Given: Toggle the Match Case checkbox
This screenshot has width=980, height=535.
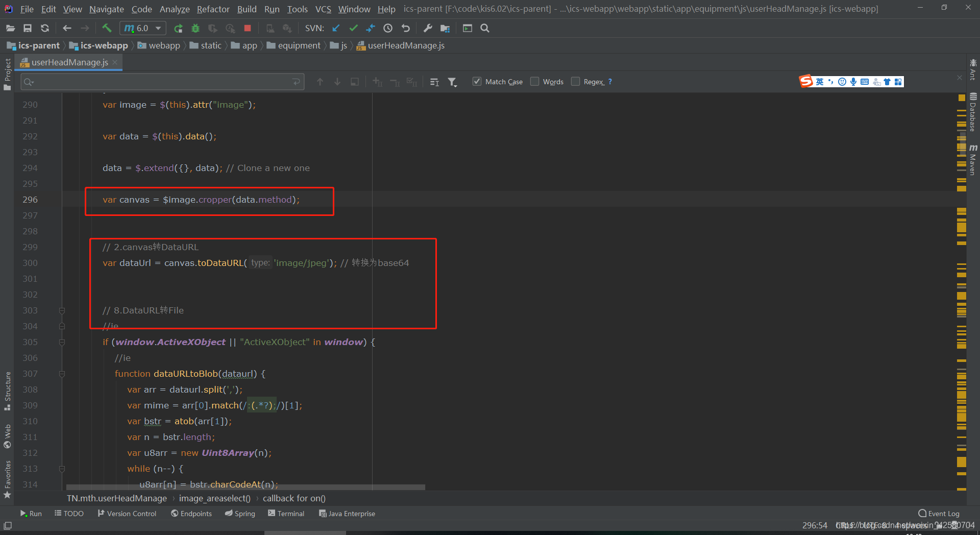Looking at the screenshot, I should [477, 81].
